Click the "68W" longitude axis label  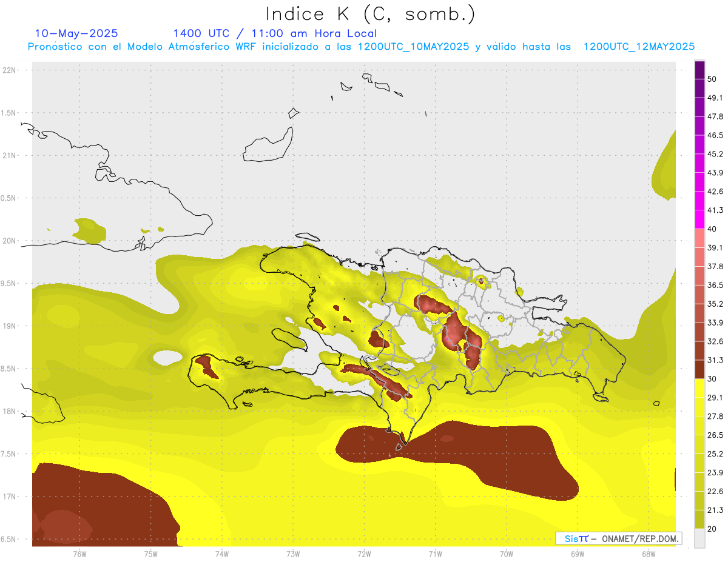tap(649, 554)
